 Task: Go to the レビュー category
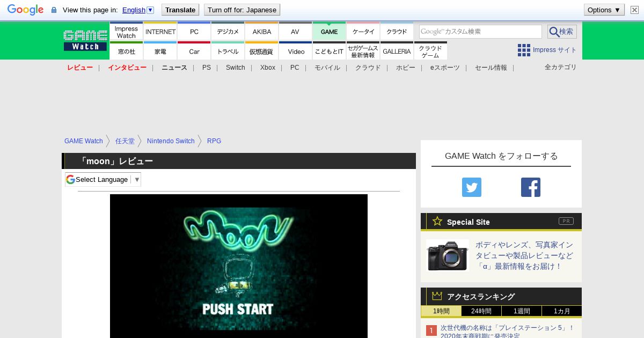(80, 68)
